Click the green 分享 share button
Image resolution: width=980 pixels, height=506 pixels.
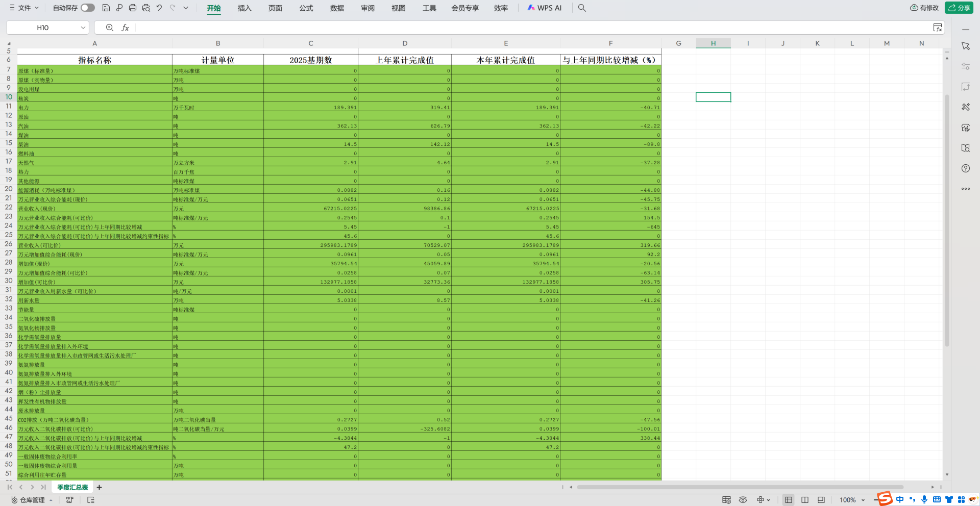959,8
